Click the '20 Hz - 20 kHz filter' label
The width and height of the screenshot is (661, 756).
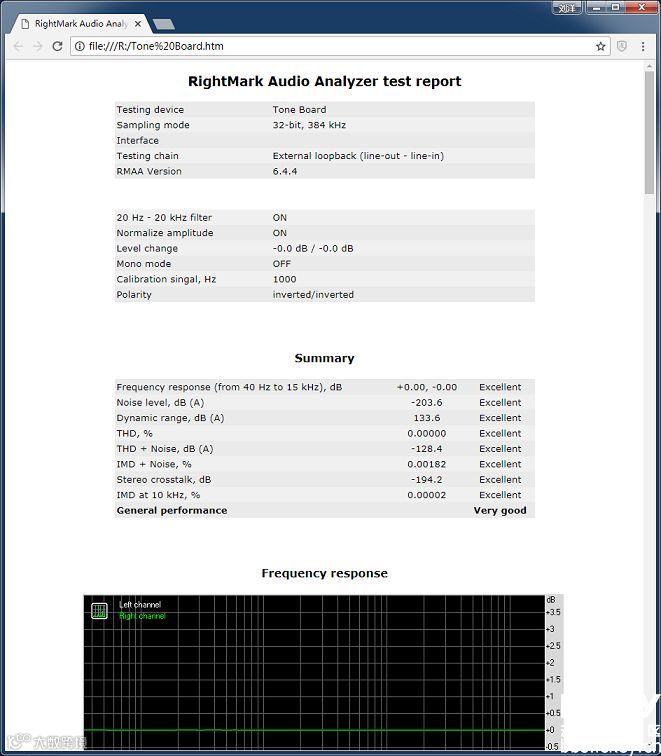(x=164, y=217)
